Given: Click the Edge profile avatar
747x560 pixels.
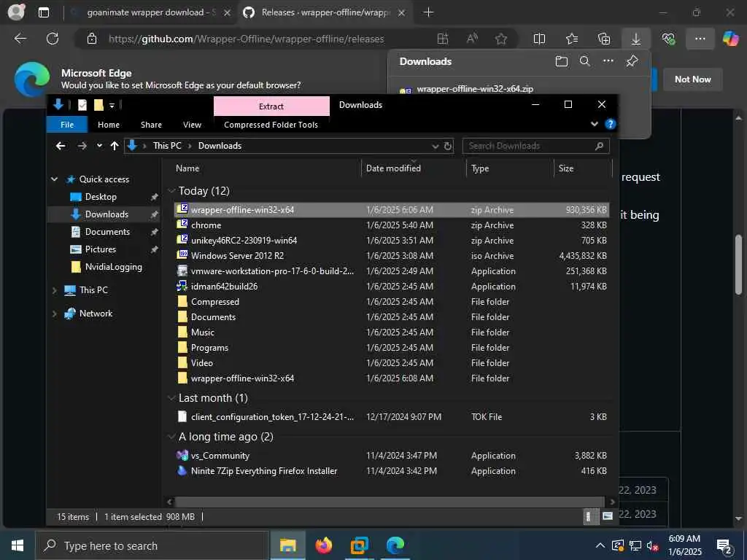Looking at the screenshot, I should 16,12.
